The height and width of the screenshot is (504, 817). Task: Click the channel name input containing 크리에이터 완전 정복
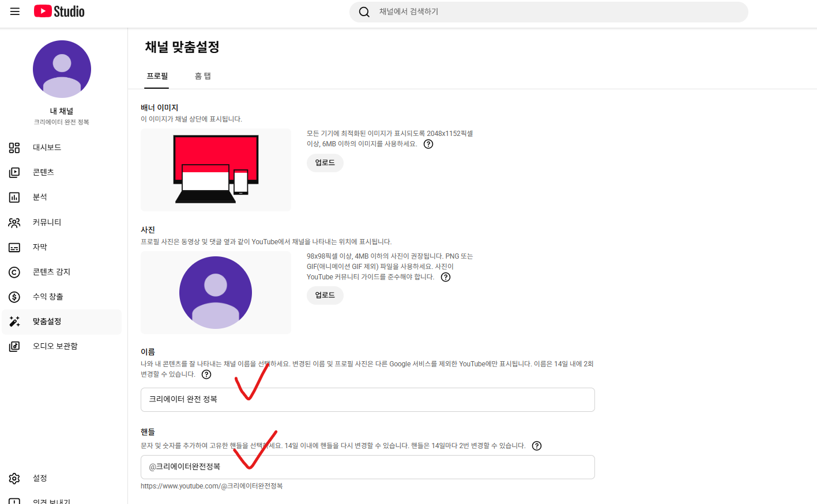[367, 399]
